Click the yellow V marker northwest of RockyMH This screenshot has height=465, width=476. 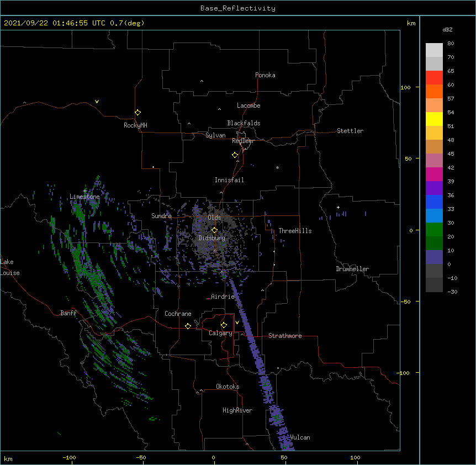(97, 102)
